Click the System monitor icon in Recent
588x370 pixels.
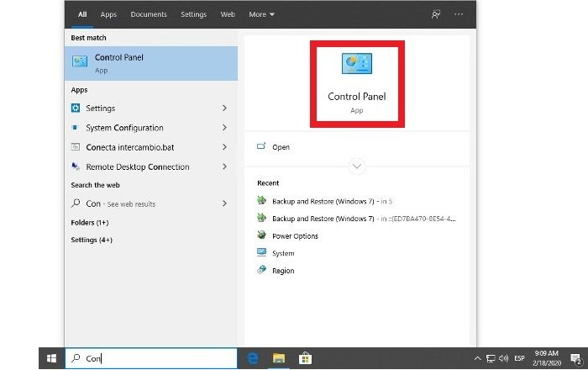point(261,252)
